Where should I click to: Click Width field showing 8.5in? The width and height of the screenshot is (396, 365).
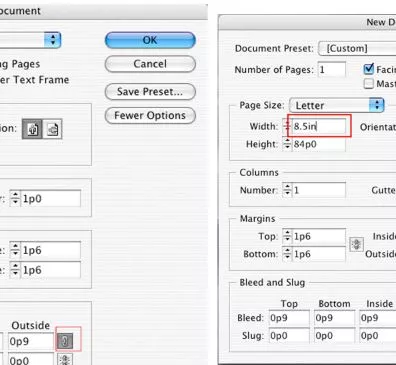coord(319,126)
